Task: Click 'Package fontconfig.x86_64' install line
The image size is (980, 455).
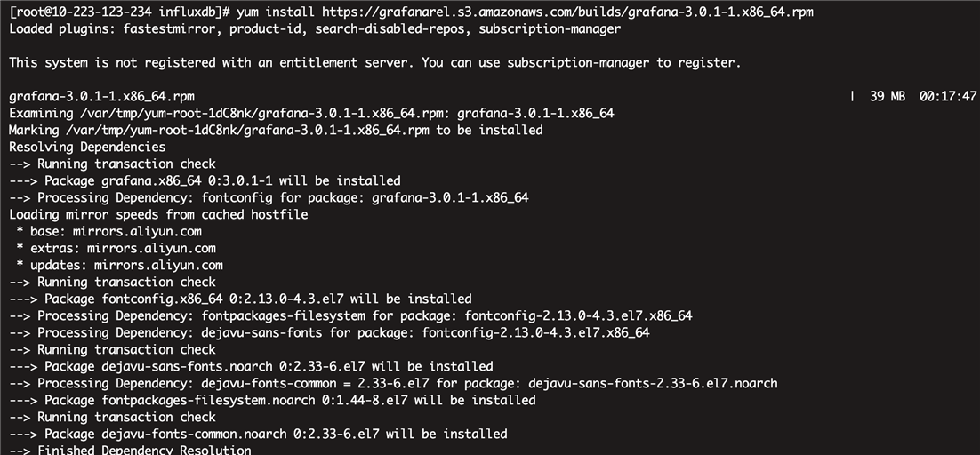Action: (x=241, y=299)
